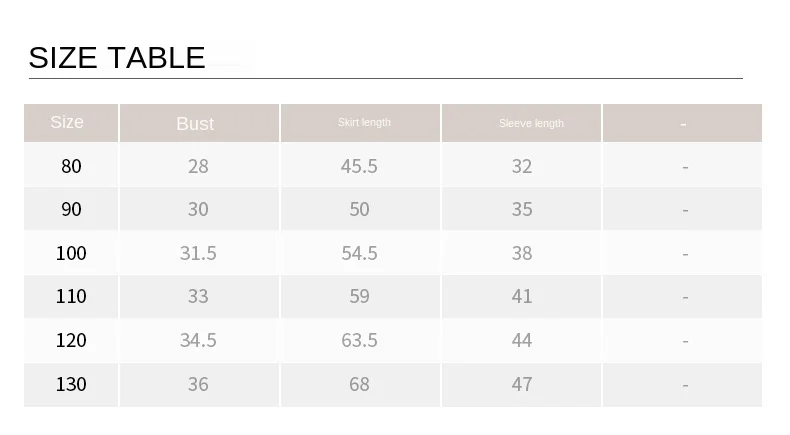Viewport: 790px width, 435px height.
Task: Click the Sleeve length column header
Action: tap(532, 123)
